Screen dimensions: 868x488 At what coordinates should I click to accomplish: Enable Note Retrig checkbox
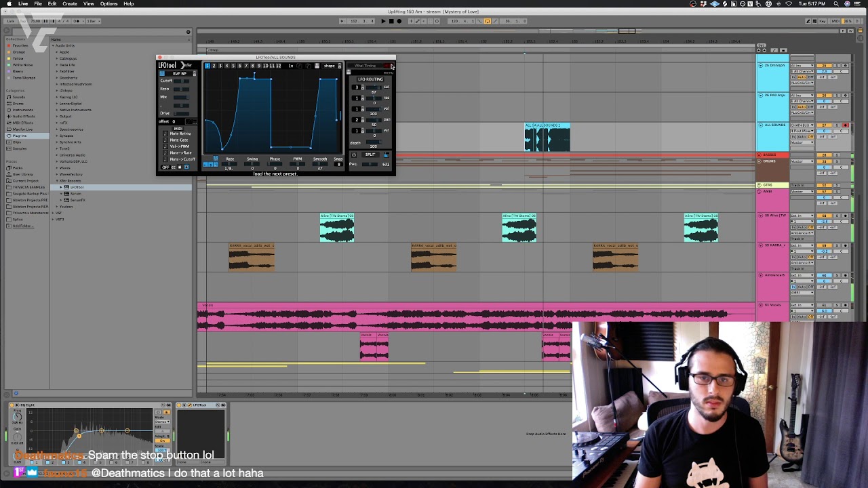tap(165, 134)
